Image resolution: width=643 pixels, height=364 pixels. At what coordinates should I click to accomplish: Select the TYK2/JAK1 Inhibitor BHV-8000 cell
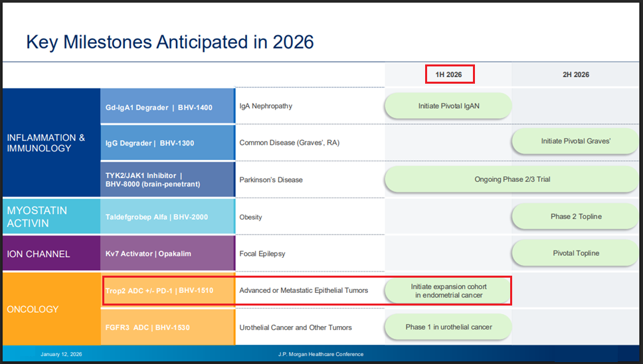(x=167, y=179)
